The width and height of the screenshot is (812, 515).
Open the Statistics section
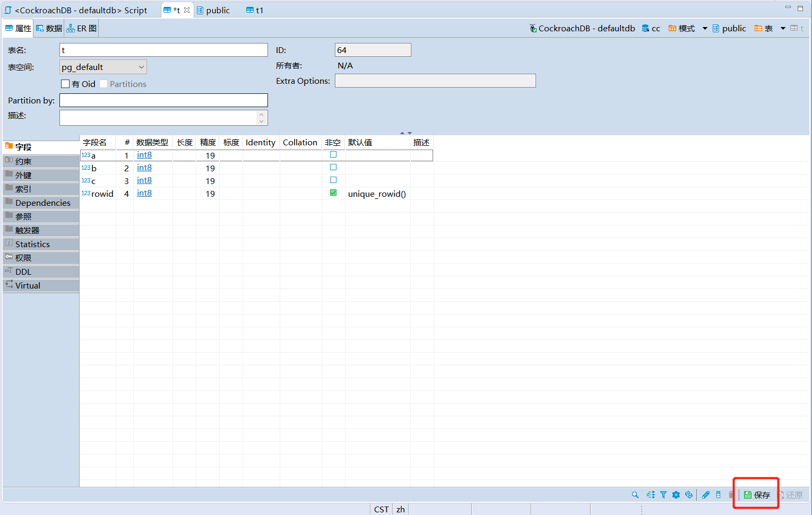(x=41, y=244)
